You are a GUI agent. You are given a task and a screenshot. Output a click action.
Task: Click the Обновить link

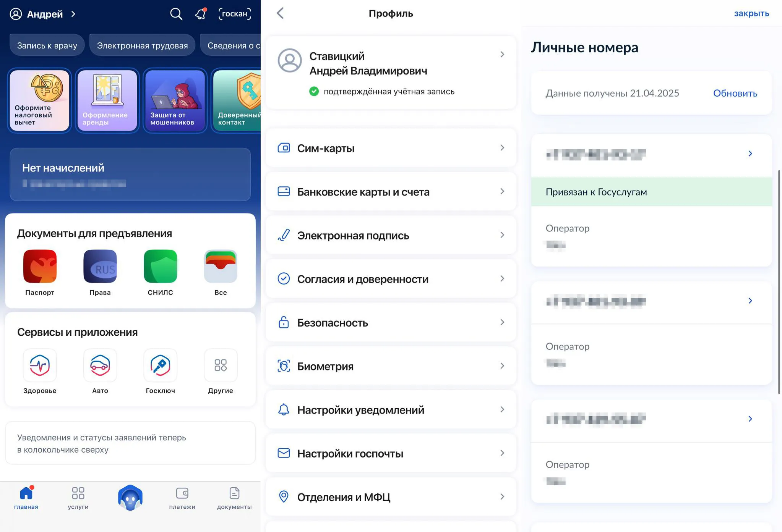pos(735,93)
